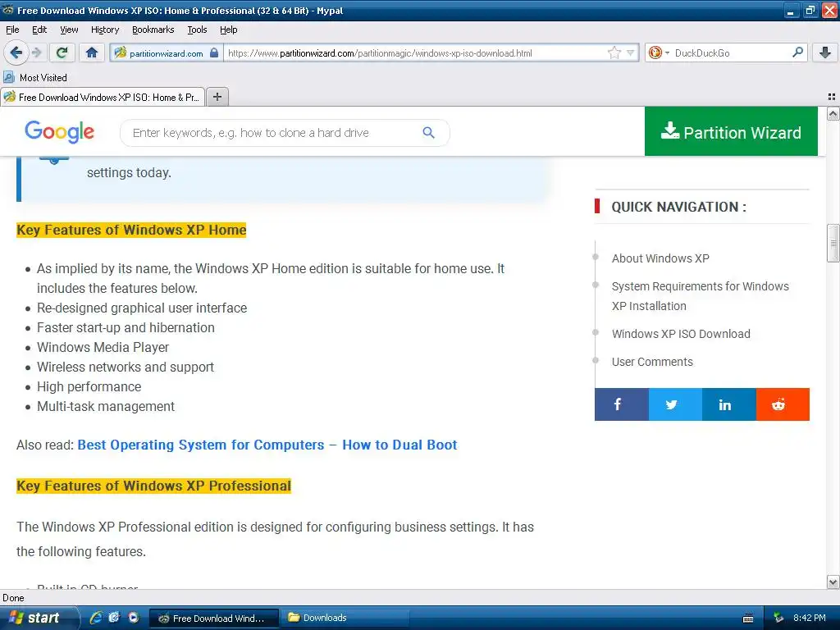Jump to About Windows XP section
The width and height of the screenshot is (840, 630).
pos(660,258)
